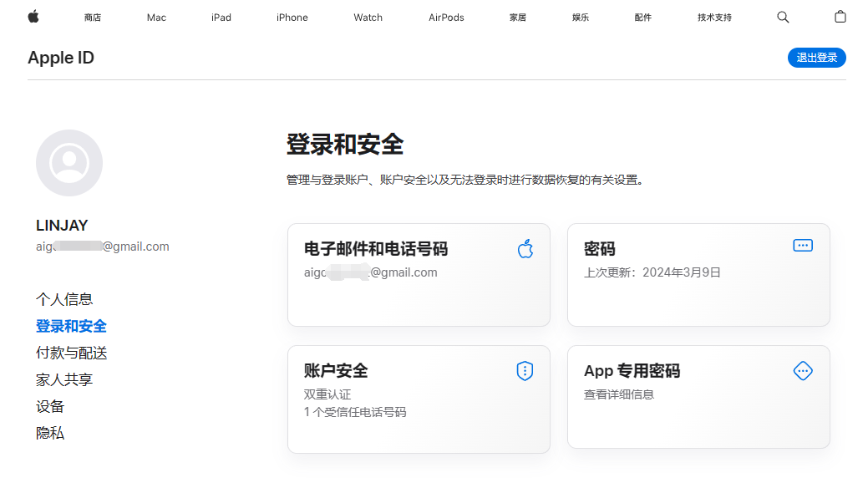Viewport: 868px width, 478px height.
Task: Open 家居 in the top navigation
Action: pyautogui.click(x=518, y=18)
